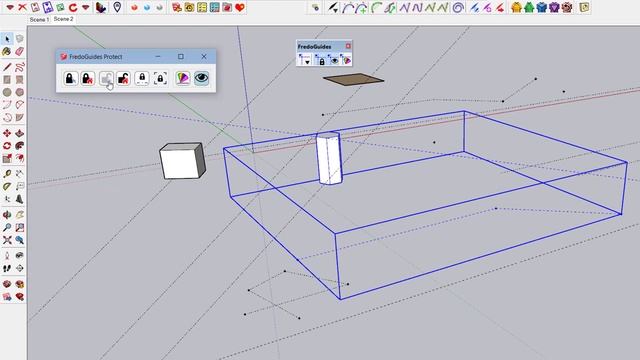Screen dimensions: 640x360
Task: Select the Protractor tool
Action: [x=7, y=187]
